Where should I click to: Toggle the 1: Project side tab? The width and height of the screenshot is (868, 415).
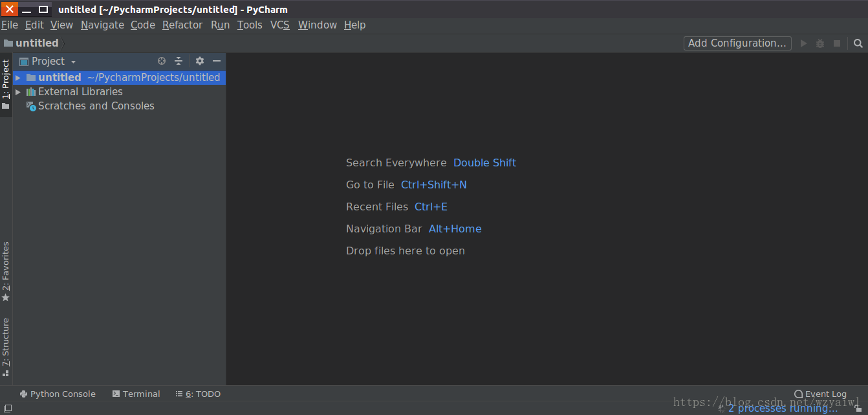(x=6, y=85)
